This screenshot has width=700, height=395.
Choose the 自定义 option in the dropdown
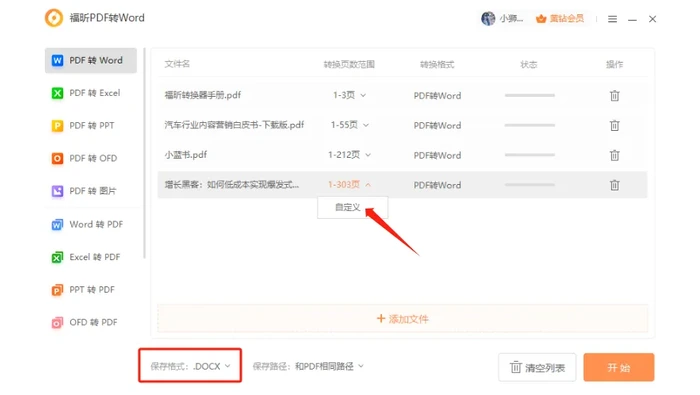click(352, 208)
